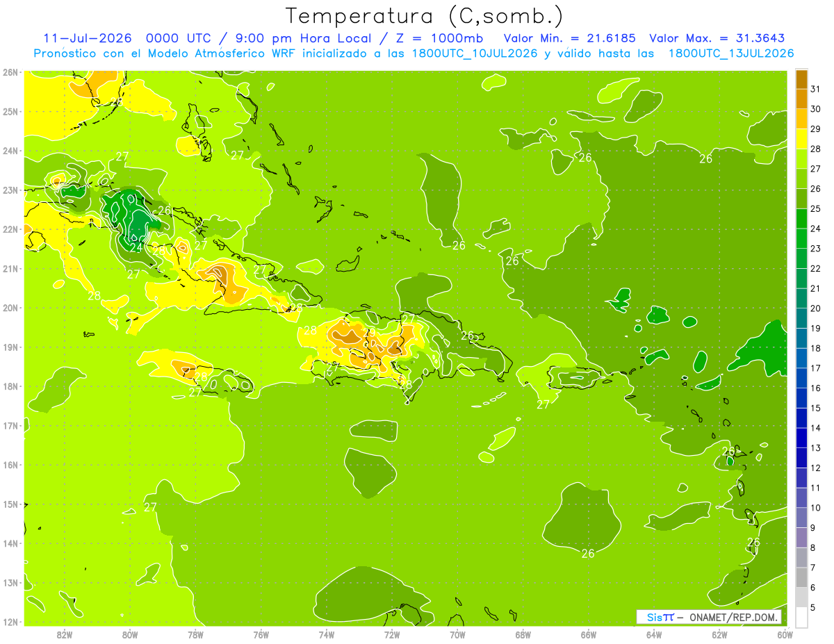Click the '20' label on the color scale
This screenshot has width=834, height=644.
point(816,308)
